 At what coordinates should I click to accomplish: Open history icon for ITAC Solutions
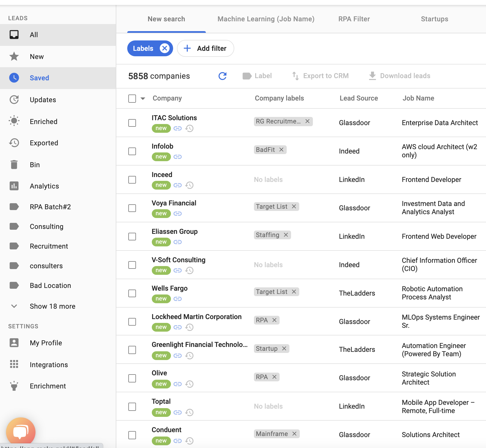[189, 128]
